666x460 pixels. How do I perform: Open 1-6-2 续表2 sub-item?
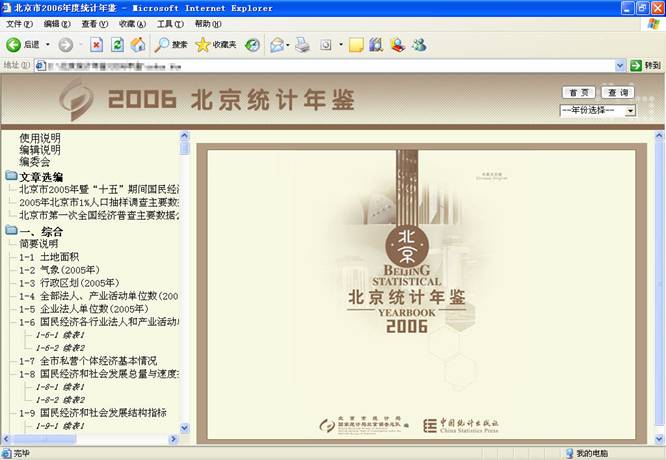pos(60,348)
